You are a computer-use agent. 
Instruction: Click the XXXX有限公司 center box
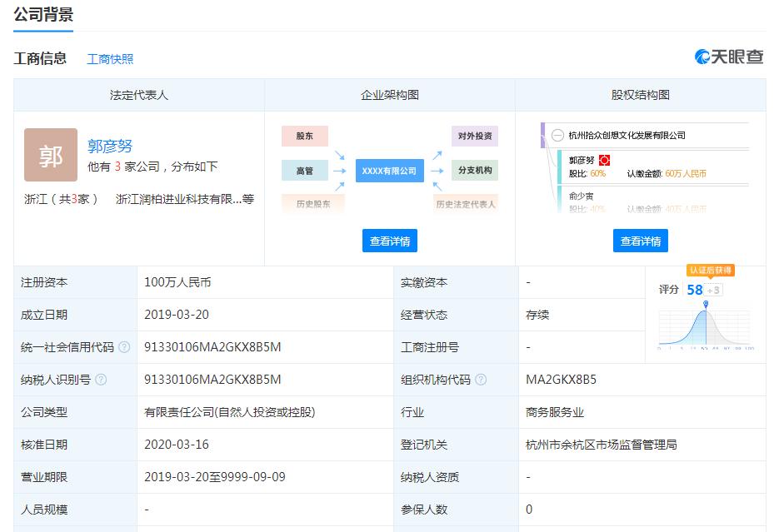pyautogui.click(x=389, y=171)
